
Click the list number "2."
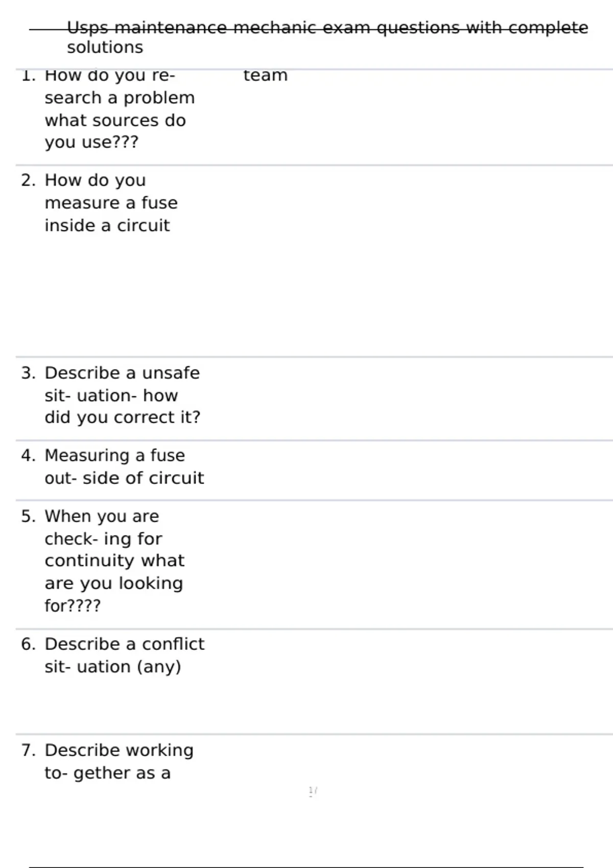pyautogui.click(x=28, y=181)
